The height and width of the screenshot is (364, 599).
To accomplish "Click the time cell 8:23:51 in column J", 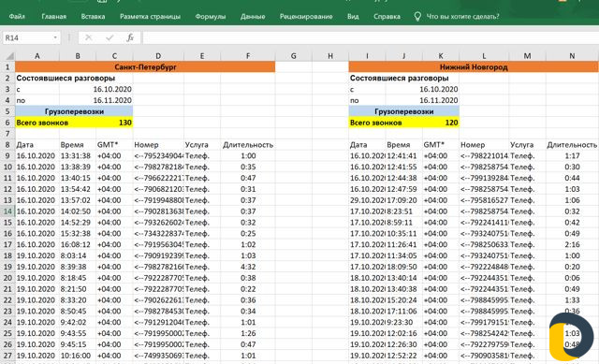I will (400, 211).
